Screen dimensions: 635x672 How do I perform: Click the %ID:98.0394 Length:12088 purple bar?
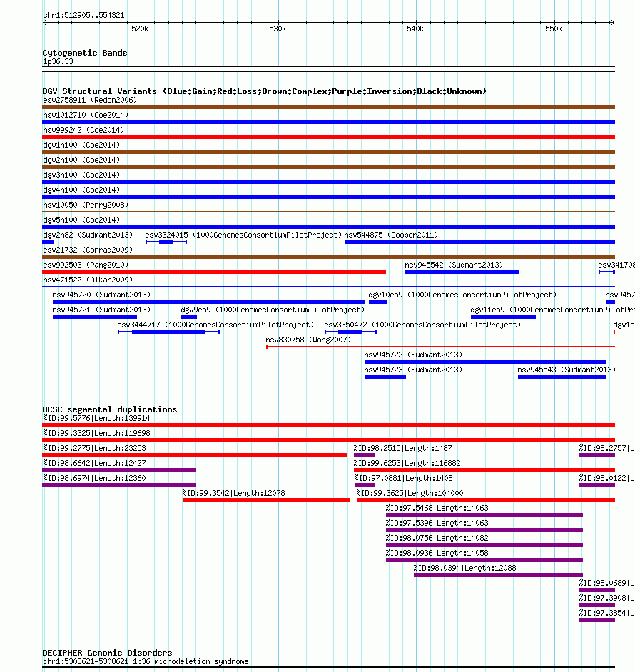(x=498, y=575)
